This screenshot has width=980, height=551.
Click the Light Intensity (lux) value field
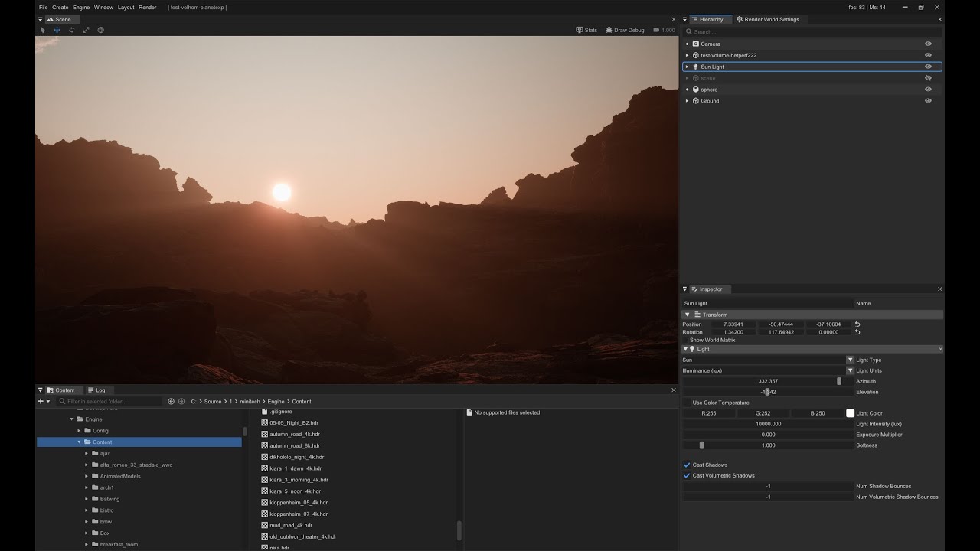tap(768, 424)
